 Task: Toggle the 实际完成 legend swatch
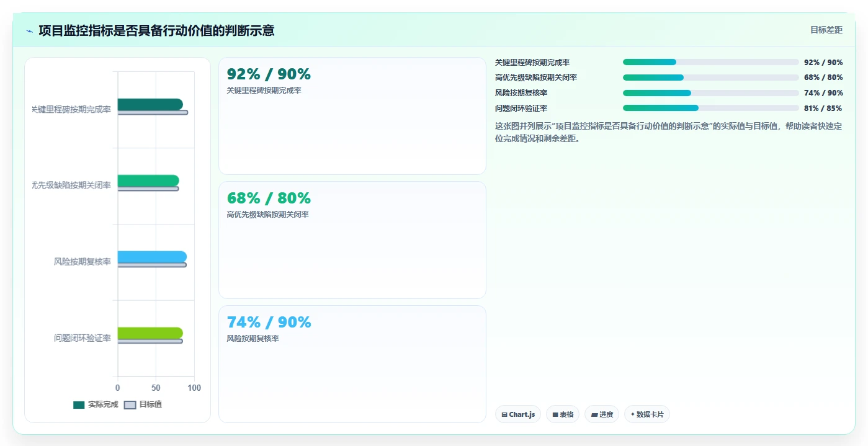79,405
